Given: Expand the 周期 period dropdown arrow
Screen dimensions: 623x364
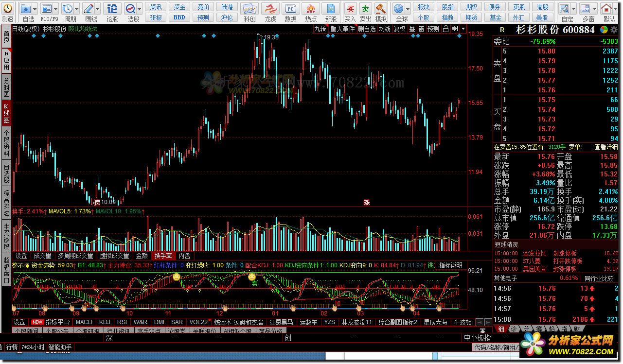Looking at the screenshot, I should click(77, 9).
